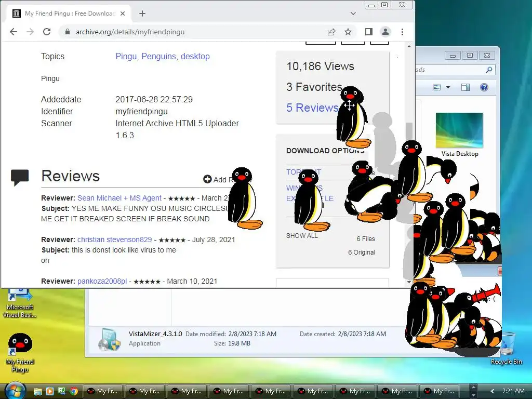This screenshot has width=532, height=399.
Task: Click the Date modified value in Explorer
Action: coord(252,334)
